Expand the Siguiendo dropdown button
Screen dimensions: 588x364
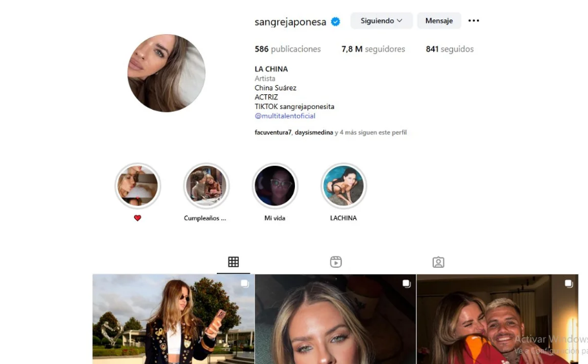381,21
